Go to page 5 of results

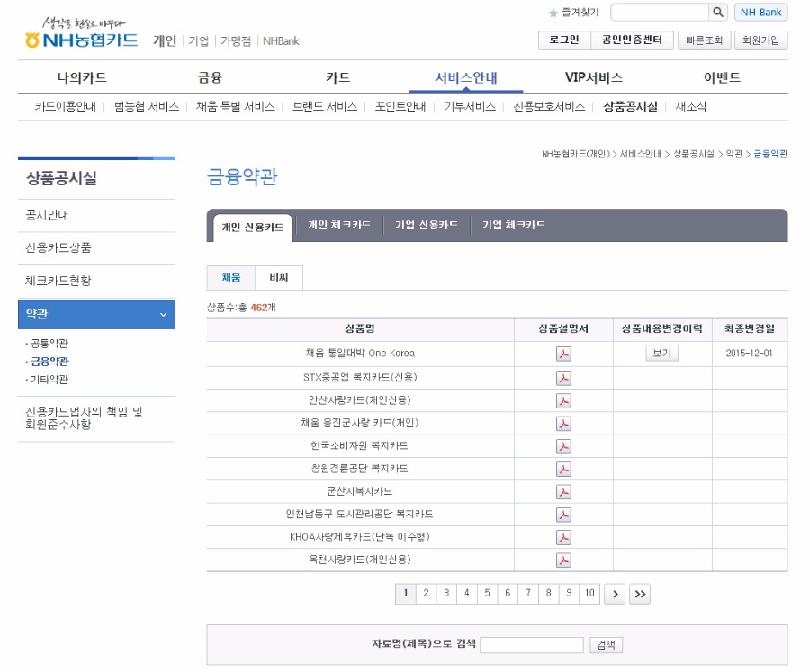pos(487,593)
